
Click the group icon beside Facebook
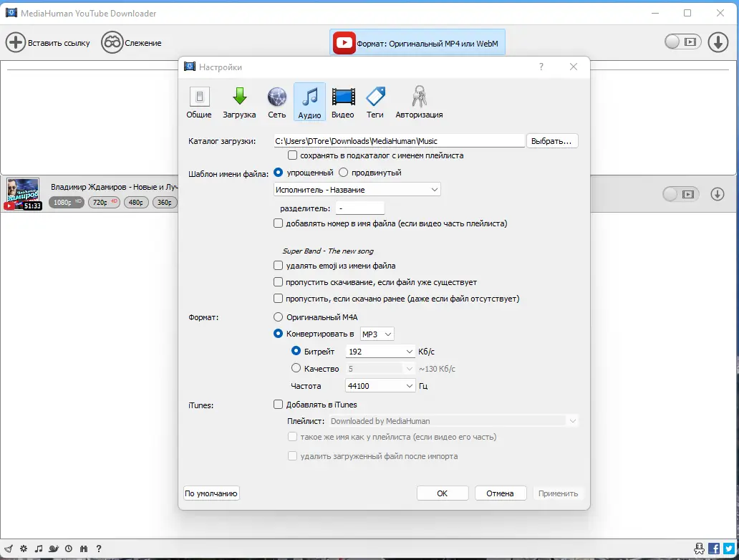[x=700, y=549]
